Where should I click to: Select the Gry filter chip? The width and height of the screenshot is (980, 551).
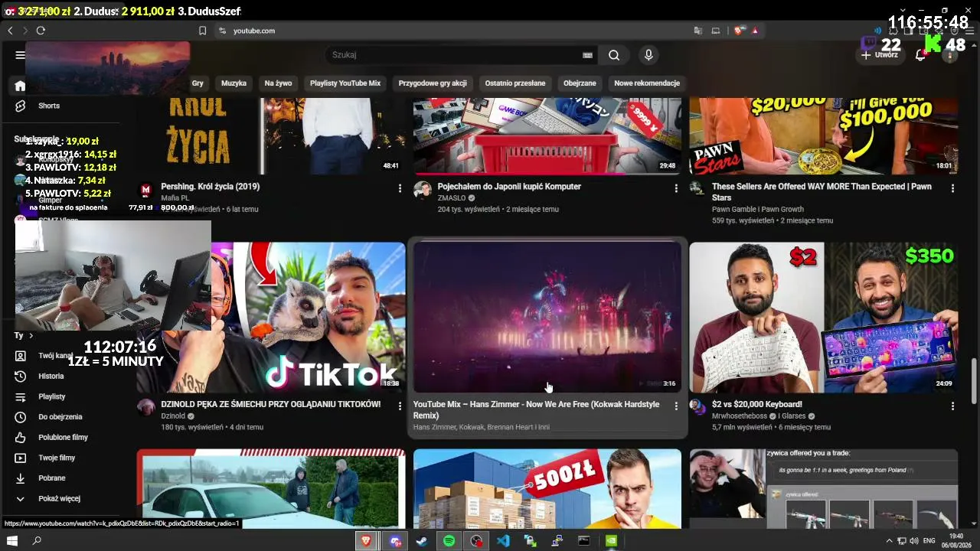click(x=198, y=83)
